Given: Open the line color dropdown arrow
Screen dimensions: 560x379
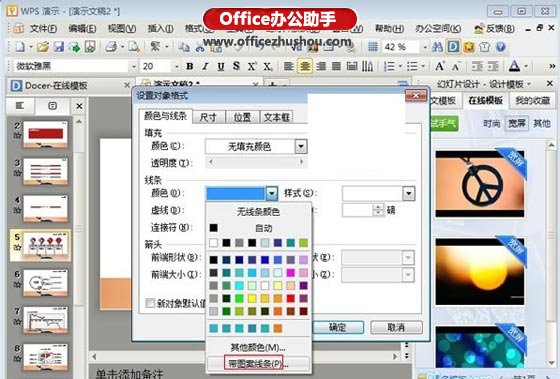Looking at the screenshot, I should pos(271,194).
